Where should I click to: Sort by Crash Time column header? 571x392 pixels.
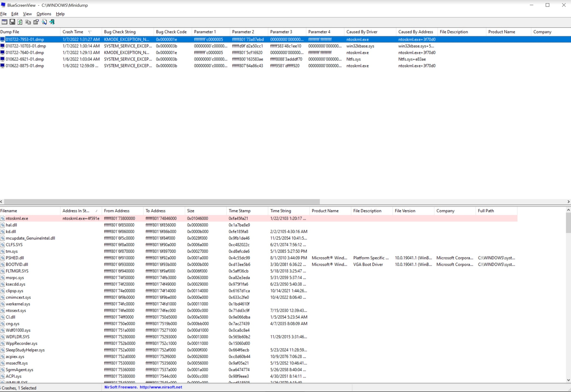pos(81,32)
